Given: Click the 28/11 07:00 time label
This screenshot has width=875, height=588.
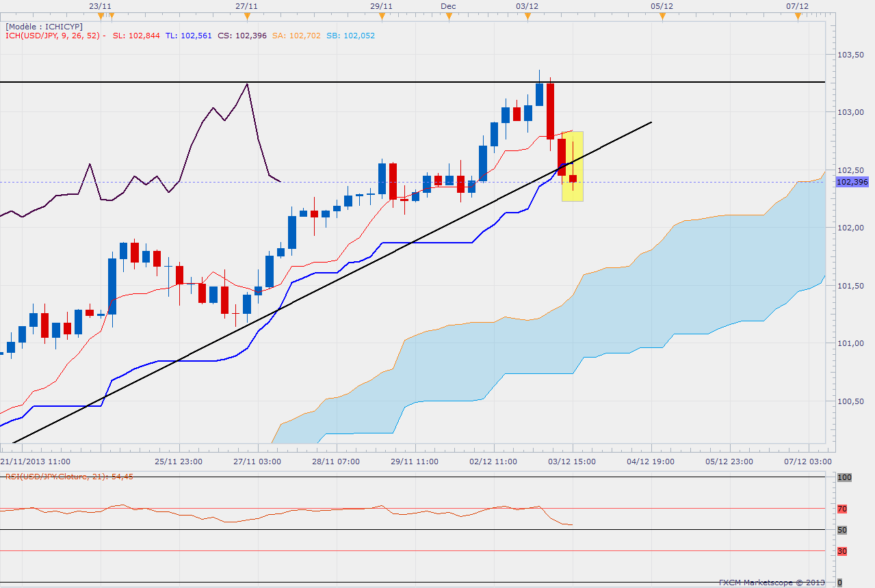Looking at the screenshot, I should click(x=336, y=462).
